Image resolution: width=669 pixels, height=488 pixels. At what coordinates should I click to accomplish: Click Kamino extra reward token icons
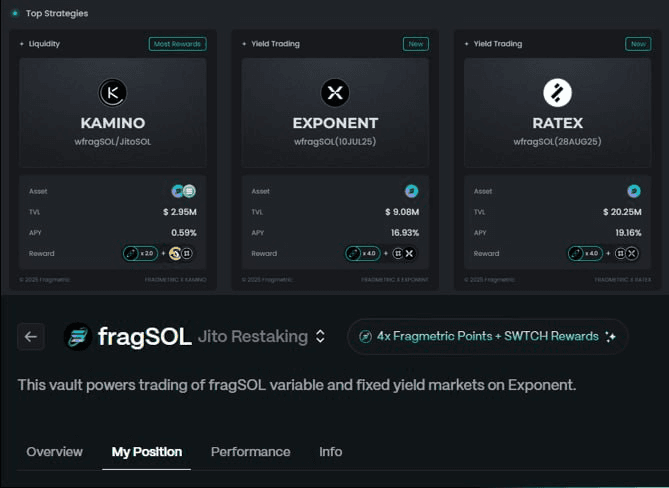point(181,253)
